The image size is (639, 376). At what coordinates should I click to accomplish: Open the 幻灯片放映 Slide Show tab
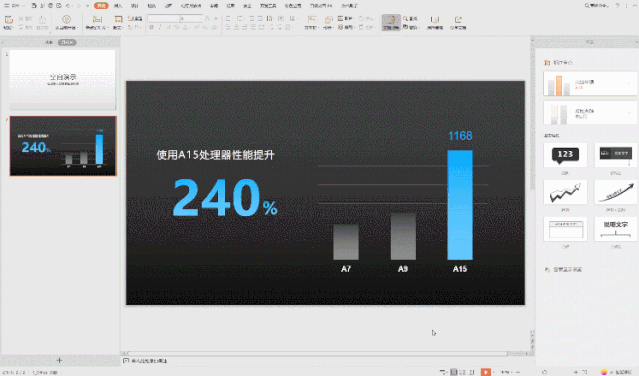coord(191,6)
